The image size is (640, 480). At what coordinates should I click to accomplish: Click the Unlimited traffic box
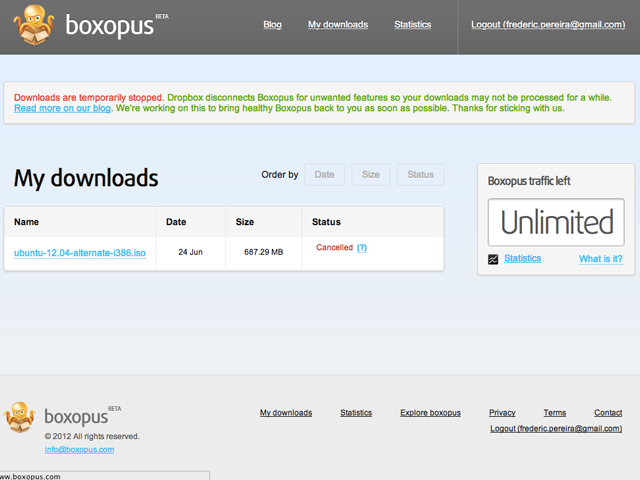pos(556,222)
